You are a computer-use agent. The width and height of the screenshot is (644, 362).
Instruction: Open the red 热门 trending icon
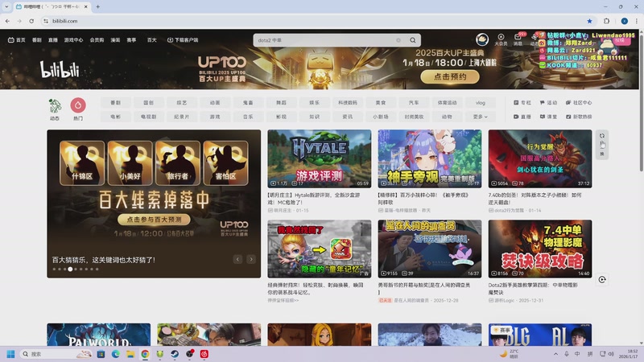click(78, 105)
